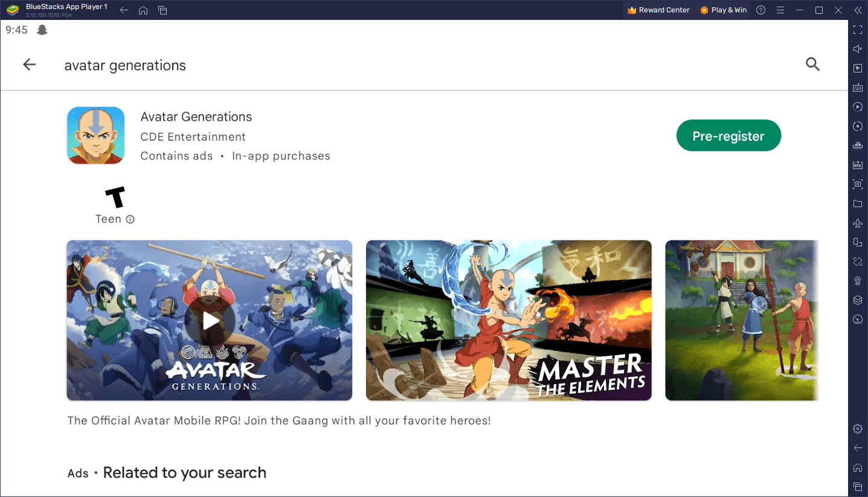Open BlueStacks help question icon
Viewport: 868px width, 497px height.
[x=761, y=10]
